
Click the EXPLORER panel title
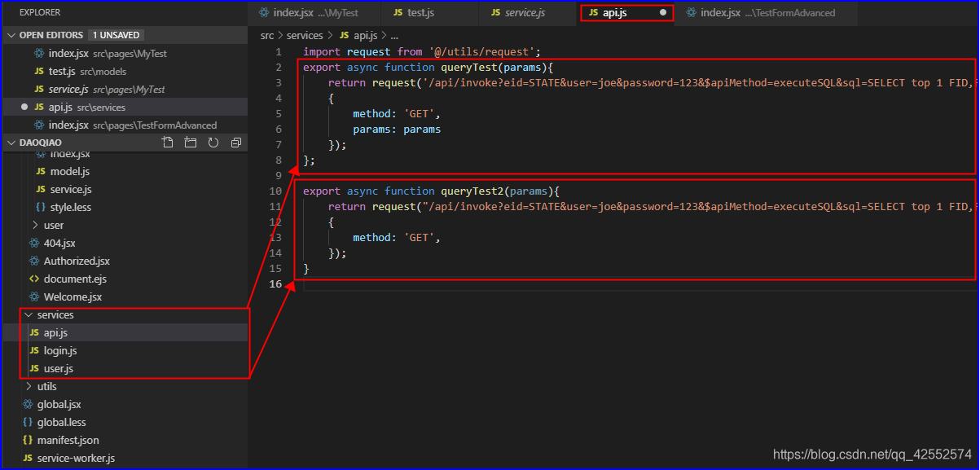pos(39,13)
